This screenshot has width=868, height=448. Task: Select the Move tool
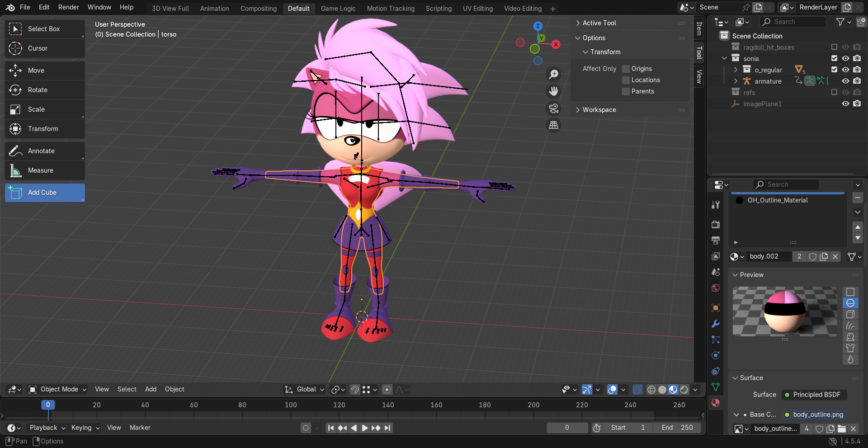[x=45, y=71]
